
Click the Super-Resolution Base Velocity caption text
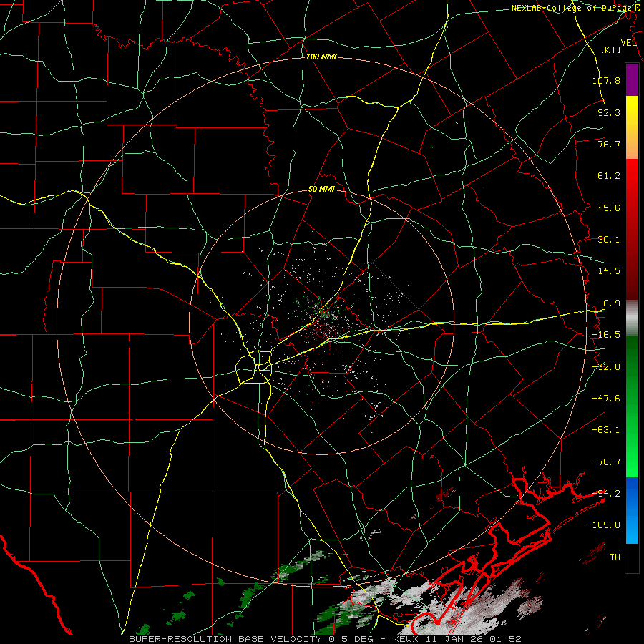[325, 639]
